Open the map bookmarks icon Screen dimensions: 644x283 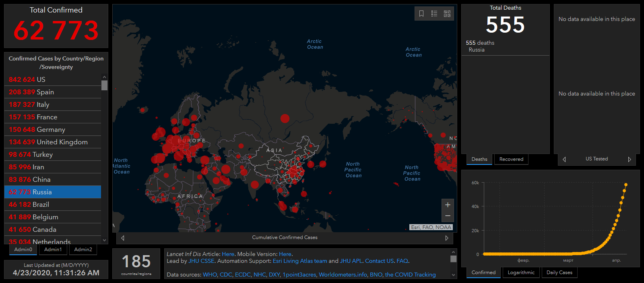(421, 14)
